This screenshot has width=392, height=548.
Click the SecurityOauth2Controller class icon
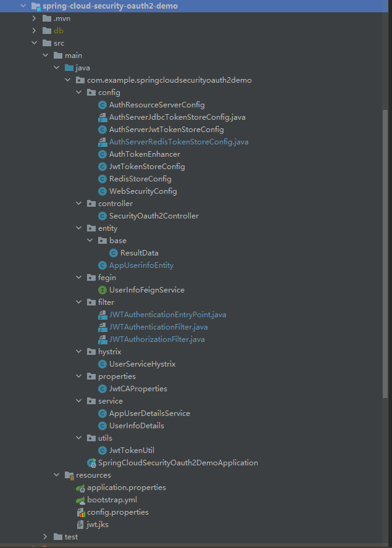point(102,216)
